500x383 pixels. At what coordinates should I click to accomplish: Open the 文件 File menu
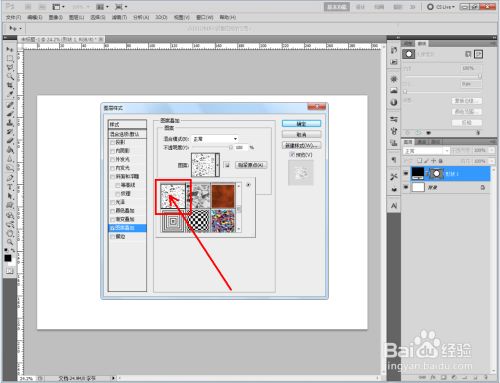13,17
